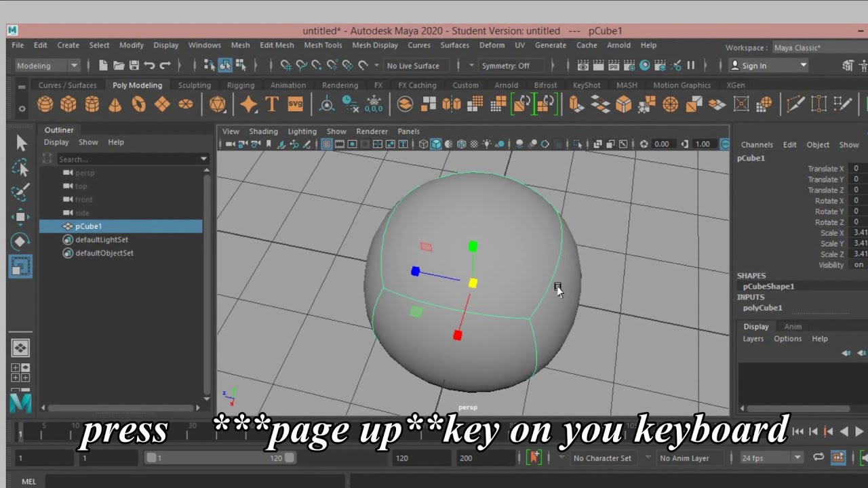Viewport: 868px width, 488px height.
Task: Click the Center Pivot shelf icon
Action: [327, 104]
